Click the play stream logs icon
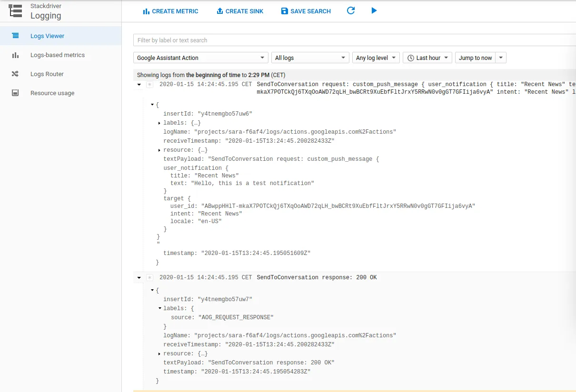 pyautogui.click(x=374, y=10)
